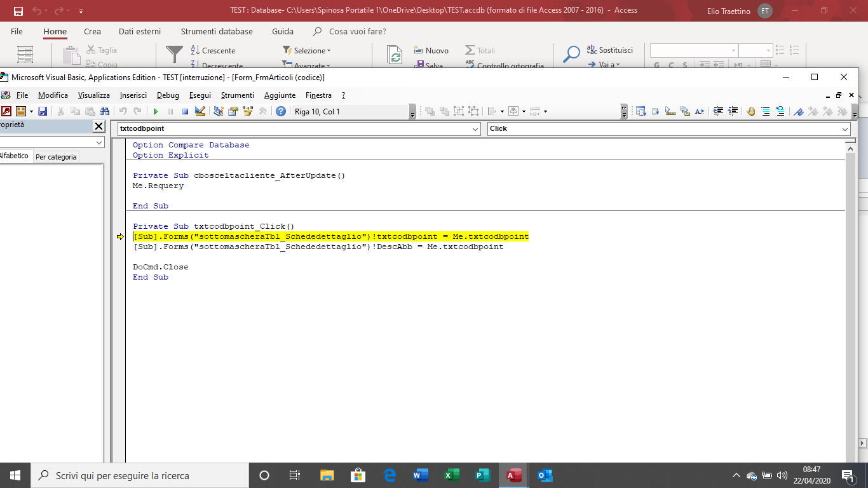
Task: Click the Run Sub (play) icon
Action: [x=156, y=111]
